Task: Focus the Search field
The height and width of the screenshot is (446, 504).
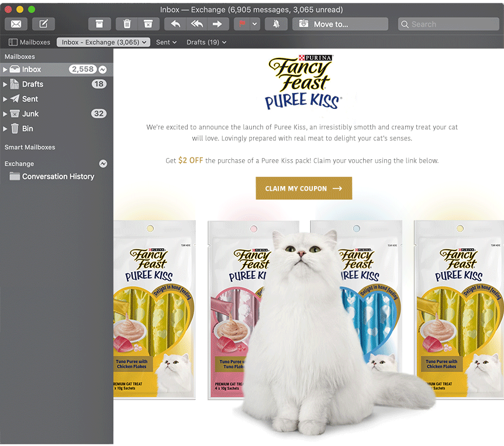Action: [x=448, y=24]
